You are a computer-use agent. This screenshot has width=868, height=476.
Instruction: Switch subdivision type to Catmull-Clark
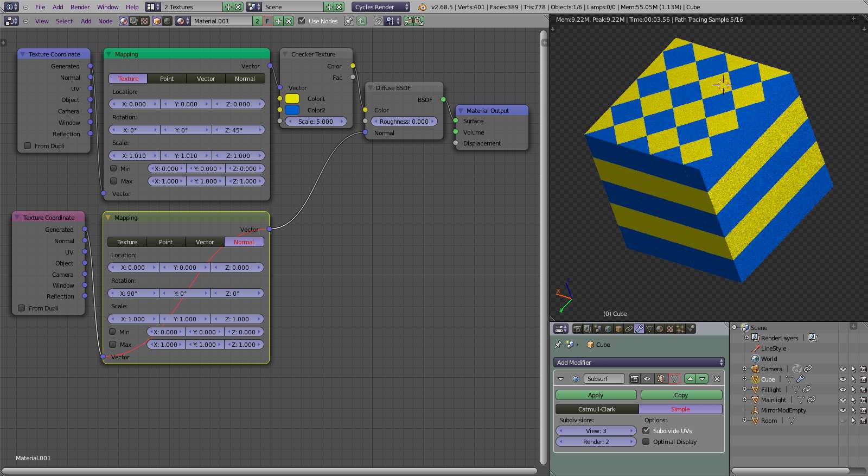tap(597, 409)
